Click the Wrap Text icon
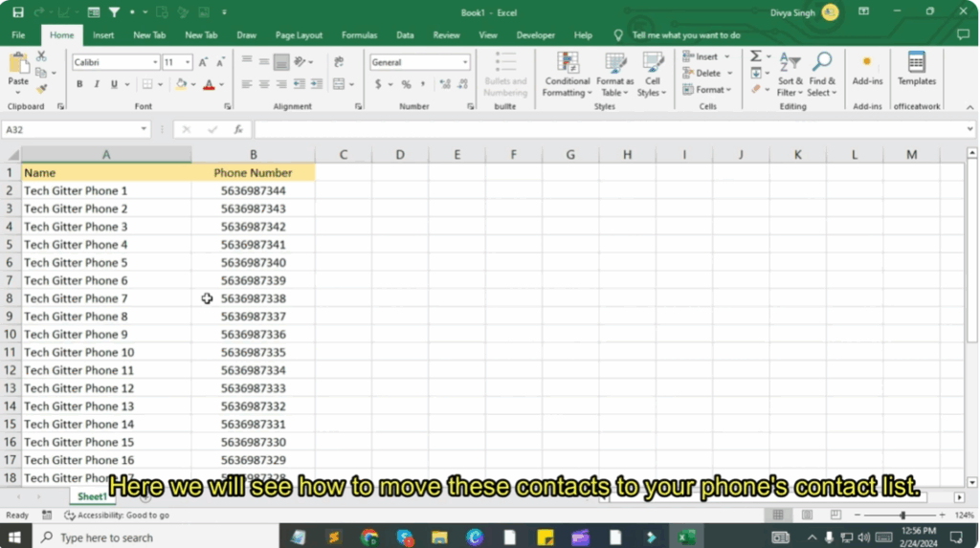This screenshot has height=548, width=980. (x=339, y=62)
